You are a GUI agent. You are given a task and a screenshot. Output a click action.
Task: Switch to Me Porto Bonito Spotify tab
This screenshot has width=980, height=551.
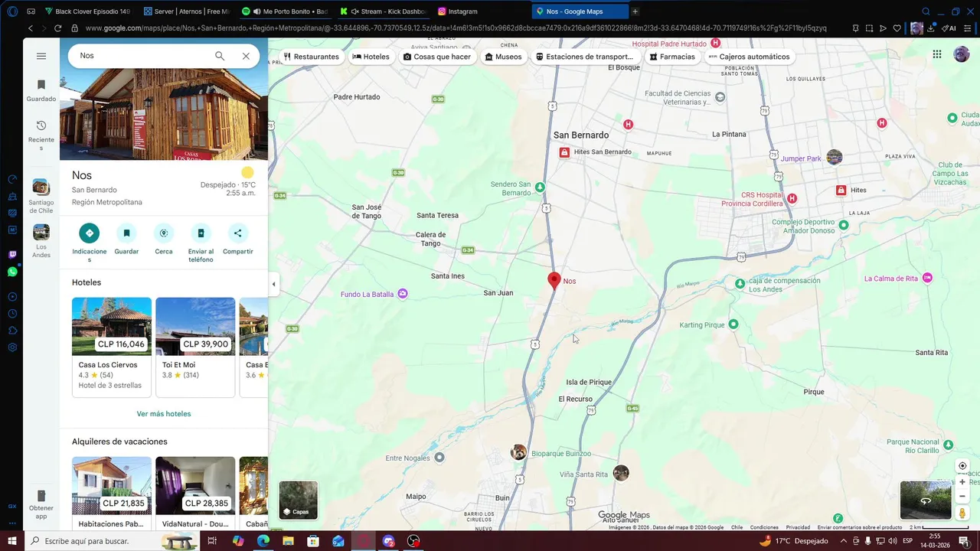(x=286, y=11)
